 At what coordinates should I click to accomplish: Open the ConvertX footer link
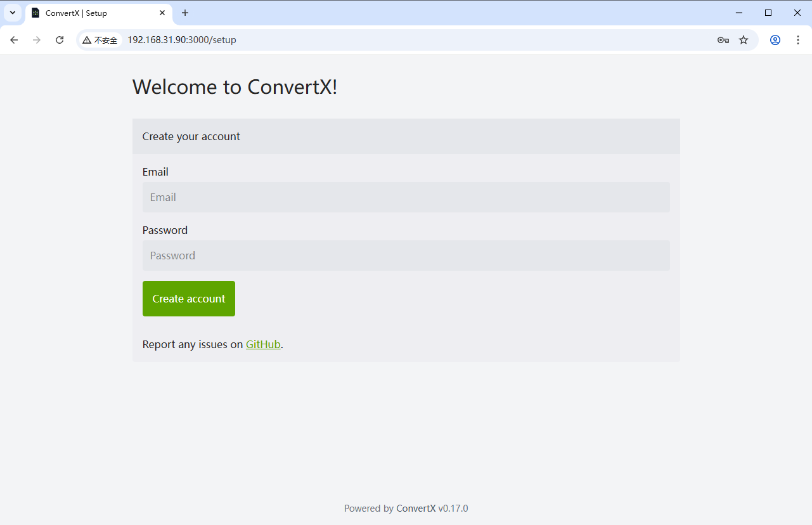tap(416, 509)
